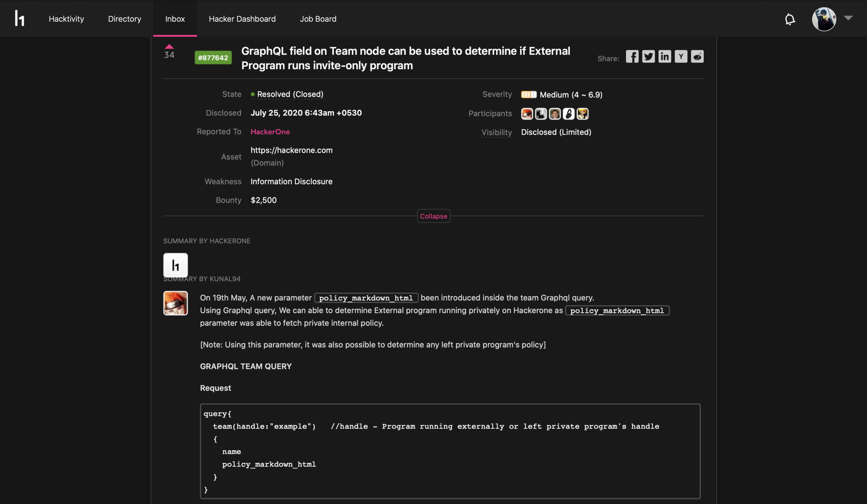Open the HackerOne program link
The height and width of the screenshot is (504, 867).
pyautogui.click(x=270, y=132)
